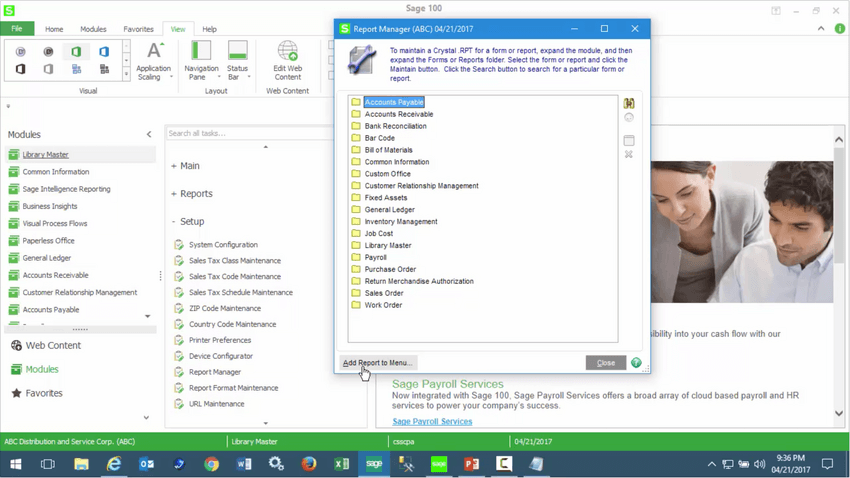
Task: Click the scroll-down arrow under the modules list
Action: coord(147,316)
